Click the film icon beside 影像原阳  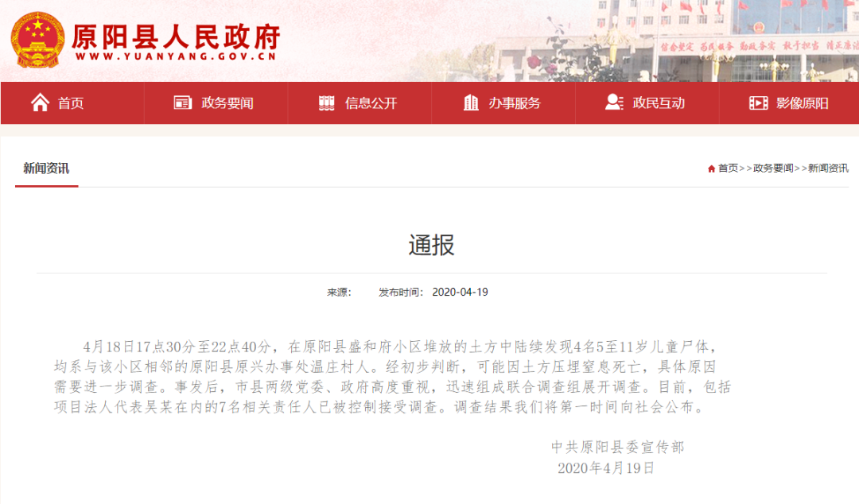click(758, 103)
